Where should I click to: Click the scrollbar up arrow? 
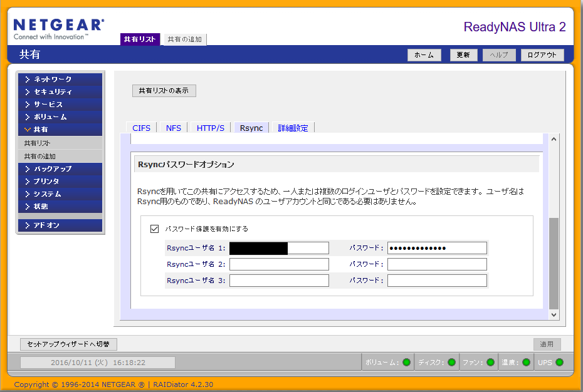click(554, 140)
